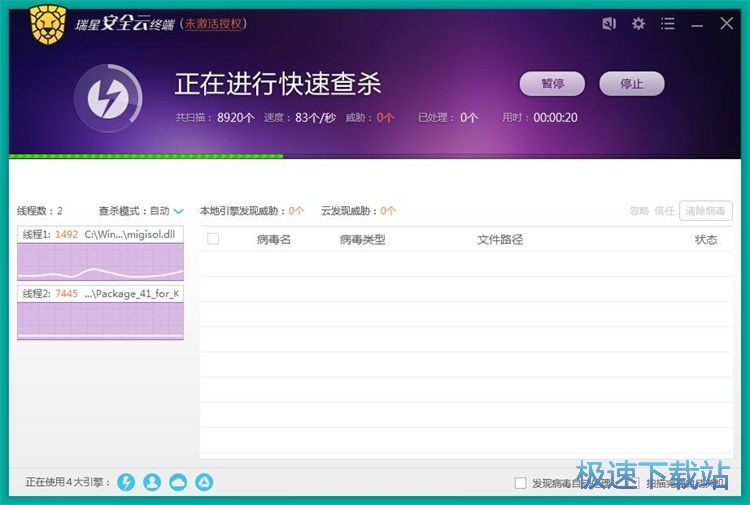Screen dimensions: 750x505
Task: Click the lightning bolt engine icon in status bar
Action: (x=126, y=482)
